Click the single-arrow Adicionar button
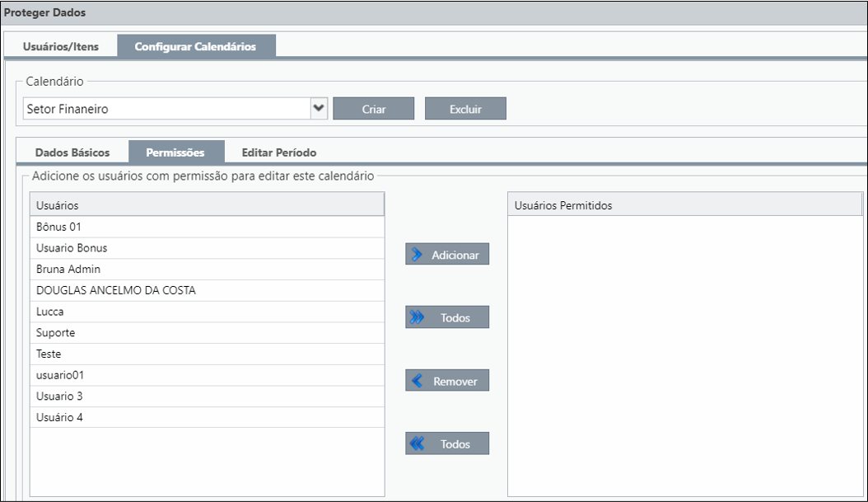The width and height of the screenshot is (868, 502). (x=446, y=255)
